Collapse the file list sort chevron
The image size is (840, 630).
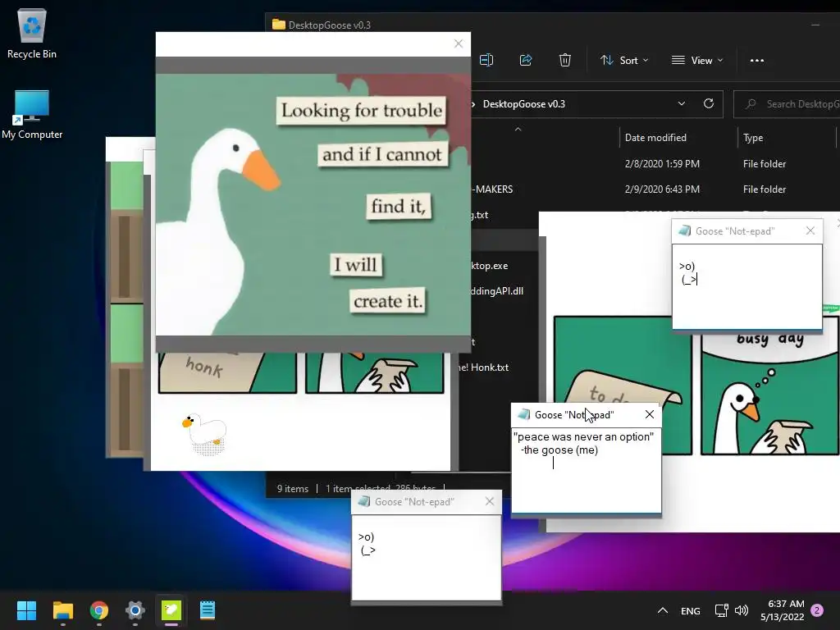click(518, 129)
